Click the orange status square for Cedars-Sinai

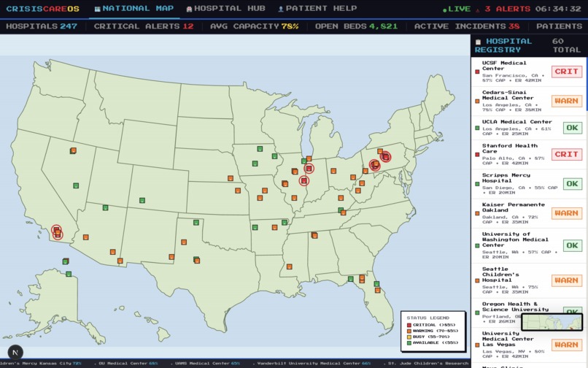pyautogui.click(x=477, y=101)
